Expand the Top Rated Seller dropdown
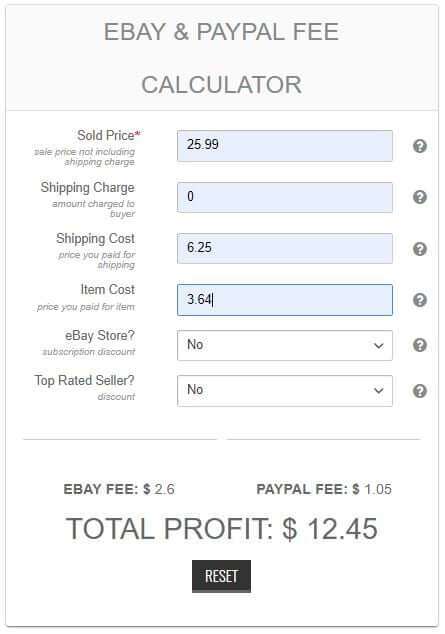Screen dimensions: 445x634 (285, 391)
